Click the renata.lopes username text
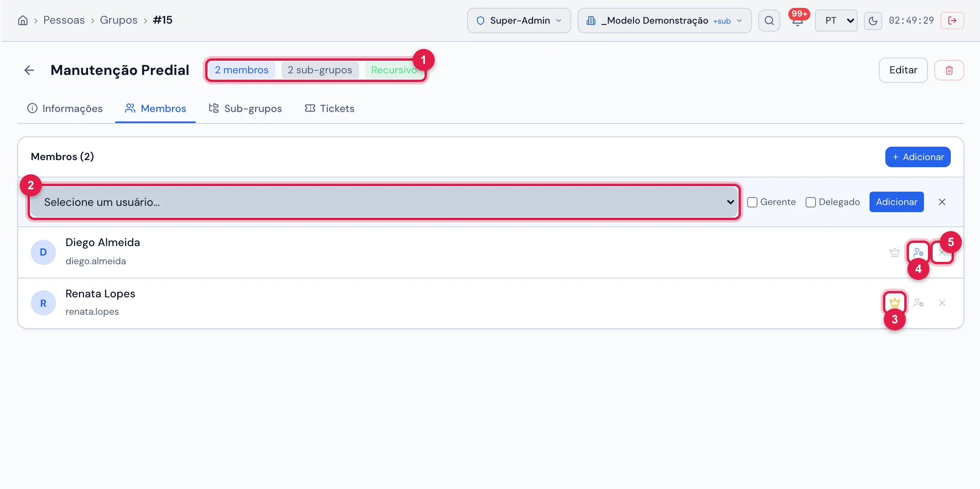This screenshot has width=980, height=489. tap(92, 312)
